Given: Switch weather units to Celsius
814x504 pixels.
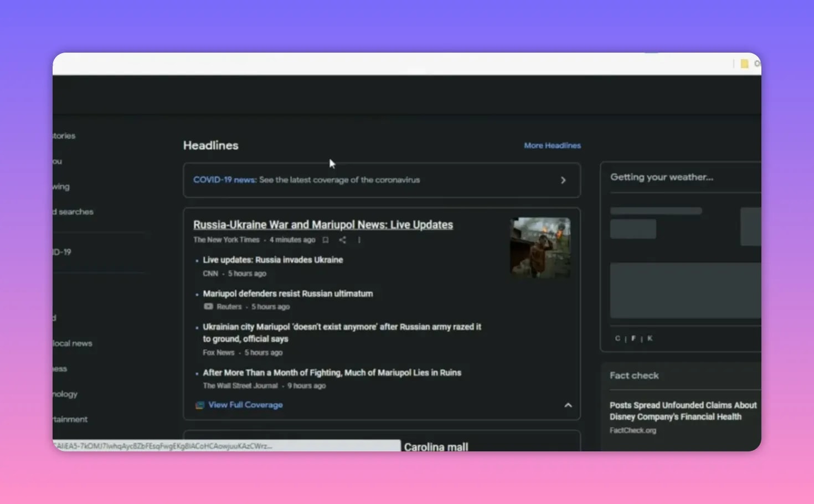Looking at the screenshot, I should (x=617, y=338).
